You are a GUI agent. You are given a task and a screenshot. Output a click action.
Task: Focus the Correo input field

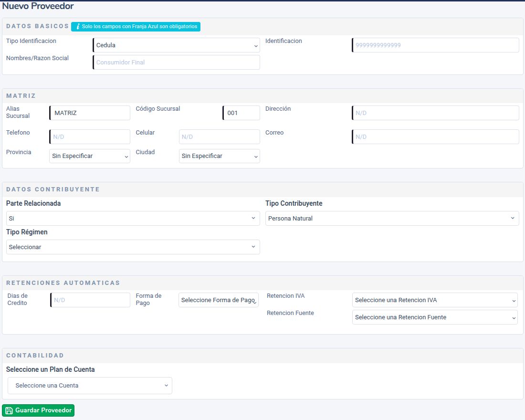[x=435, y=136]
